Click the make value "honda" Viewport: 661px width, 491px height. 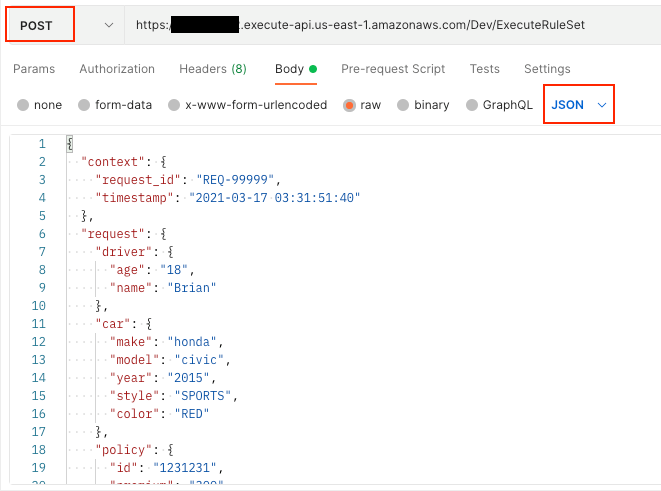tap(192, 342)
